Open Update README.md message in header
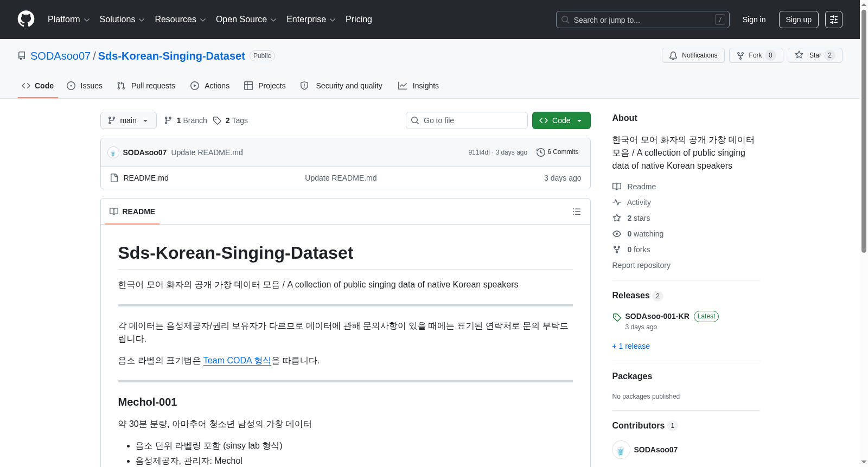 click(207, 152)
